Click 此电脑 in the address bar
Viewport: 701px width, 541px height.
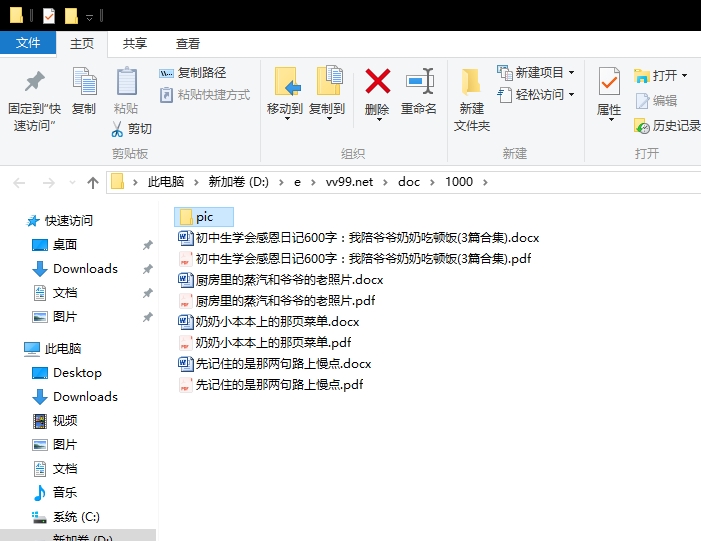click(165, 182)
